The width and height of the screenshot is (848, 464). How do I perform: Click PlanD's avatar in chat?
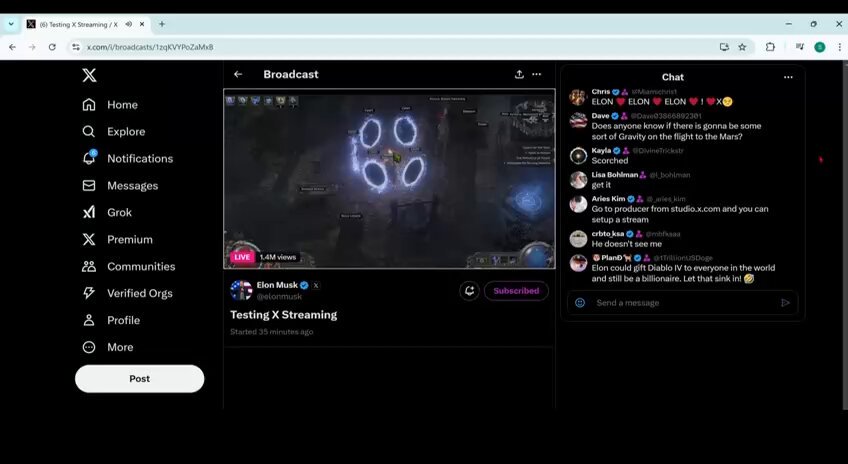pos(578,263)
